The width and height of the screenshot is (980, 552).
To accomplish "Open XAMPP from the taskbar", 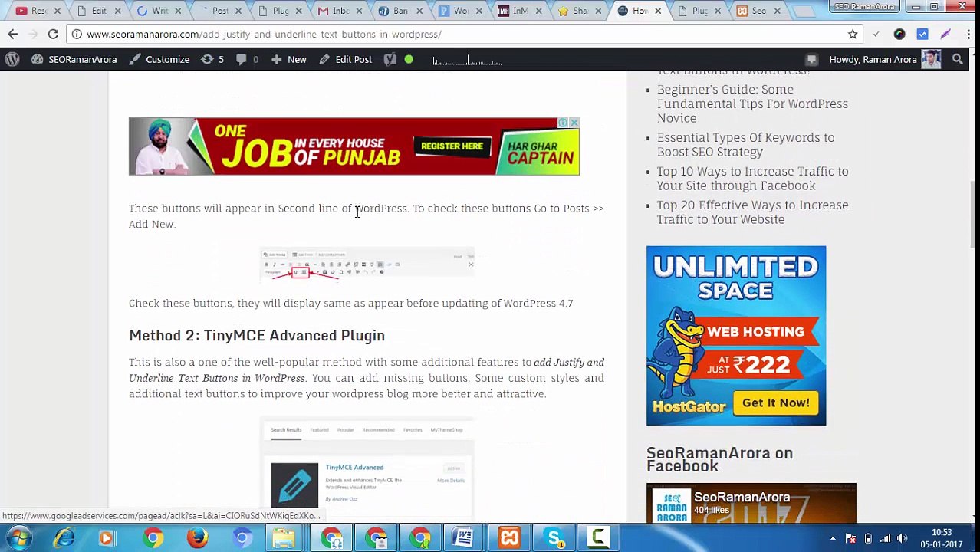I will [509, 538].
